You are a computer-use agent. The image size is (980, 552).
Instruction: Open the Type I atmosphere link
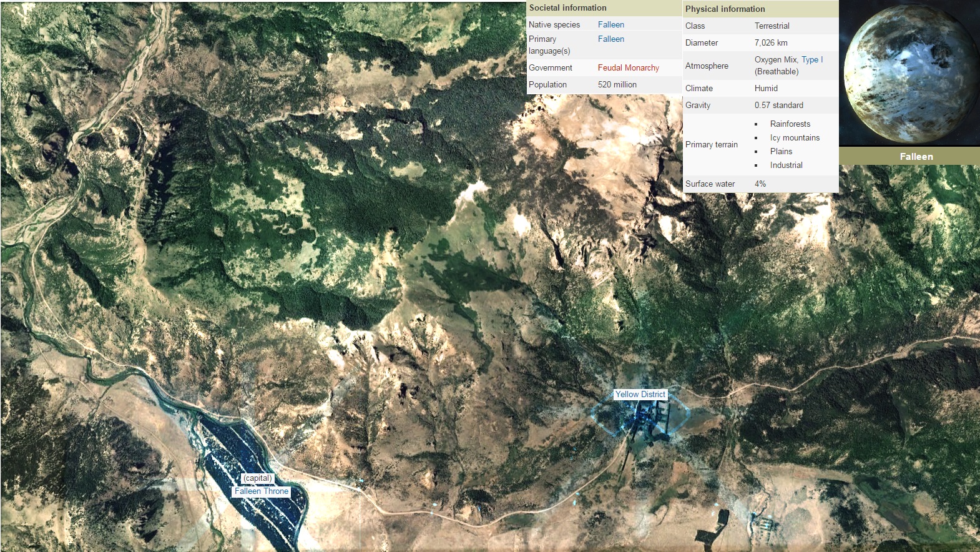(812, 59)
